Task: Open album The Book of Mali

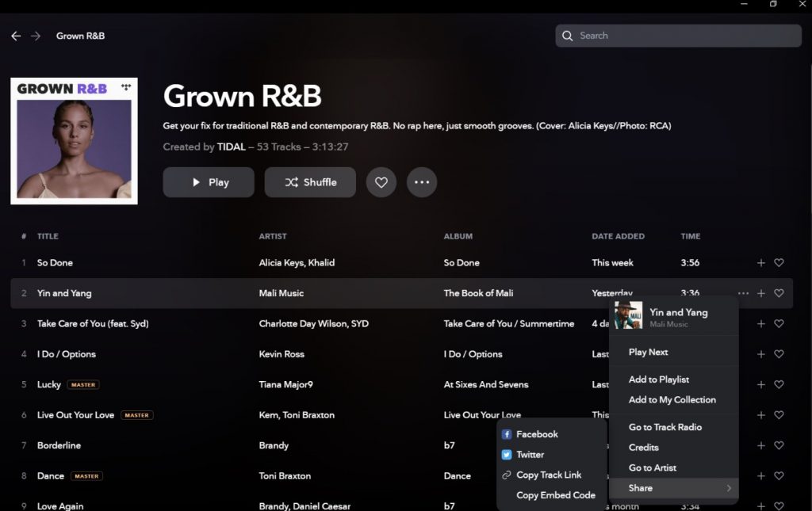Action: (478, 293)
